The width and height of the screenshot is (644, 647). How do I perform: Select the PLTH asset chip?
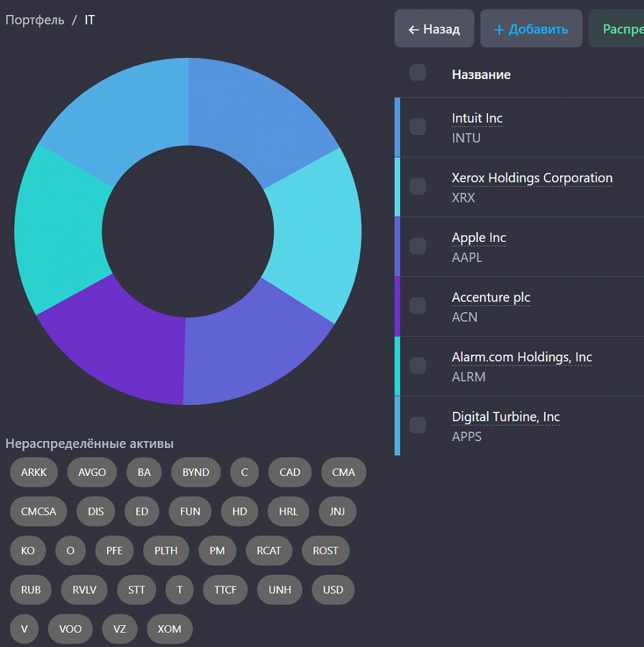coord(166,550)
